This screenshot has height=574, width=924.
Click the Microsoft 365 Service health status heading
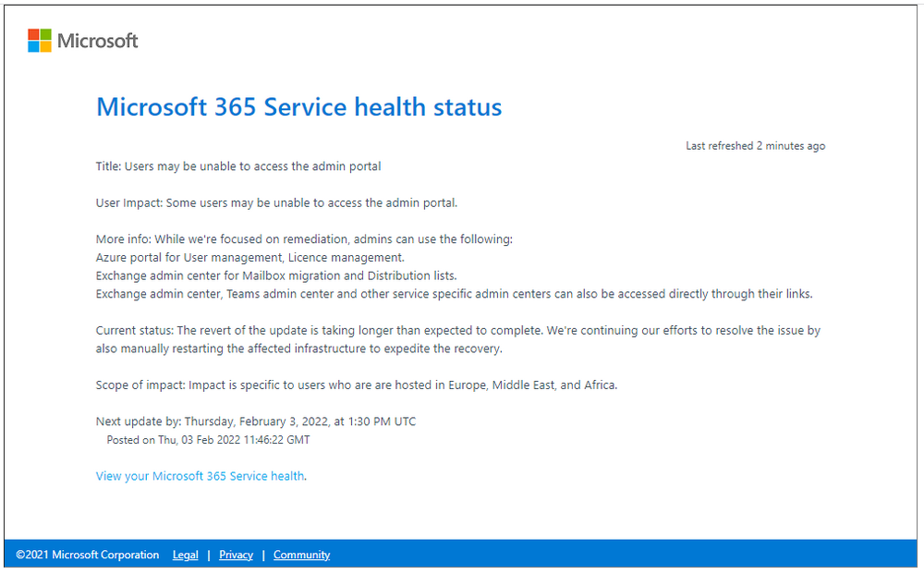coord(298,106)
